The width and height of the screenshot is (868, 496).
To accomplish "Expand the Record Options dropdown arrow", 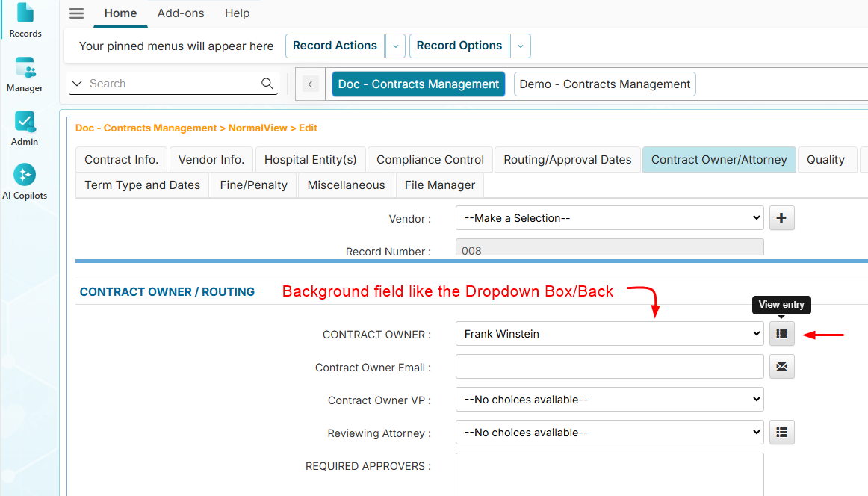I will (520, 46).
